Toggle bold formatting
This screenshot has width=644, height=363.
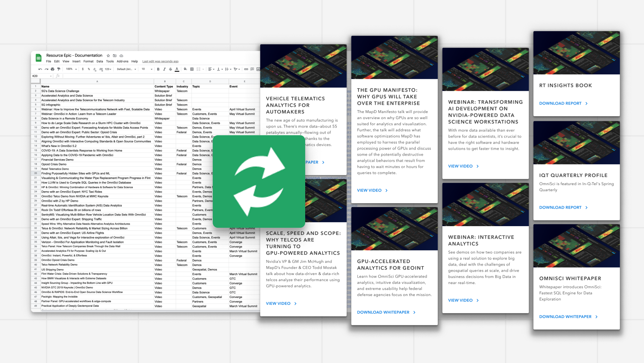(158, 69)
